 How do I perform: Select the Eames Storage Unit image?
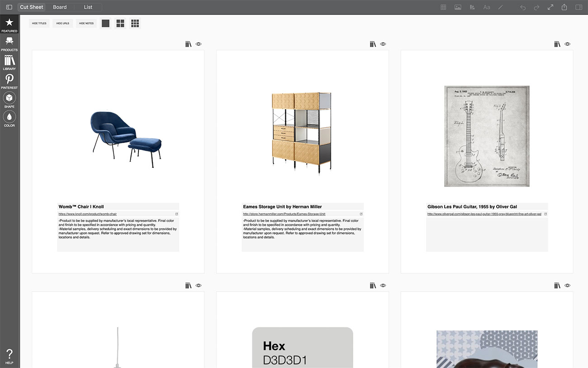(x=302, y=132)
